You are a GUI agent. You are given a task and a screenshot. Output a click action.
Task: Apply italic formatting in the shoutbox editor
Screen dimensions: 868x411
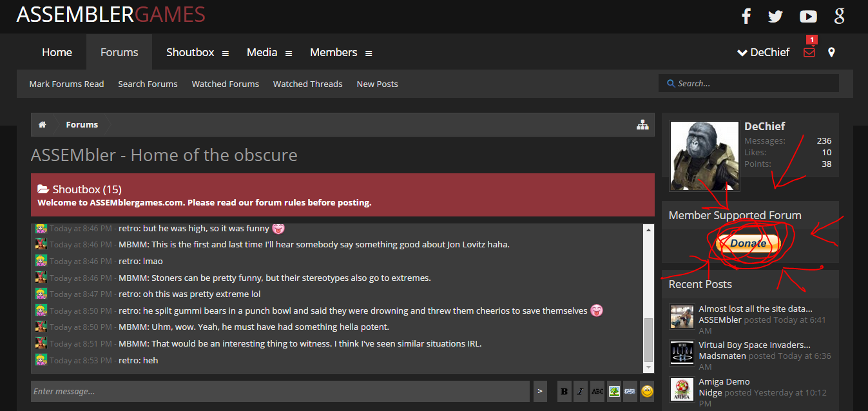pyautogui.click(x=581, y=391)
